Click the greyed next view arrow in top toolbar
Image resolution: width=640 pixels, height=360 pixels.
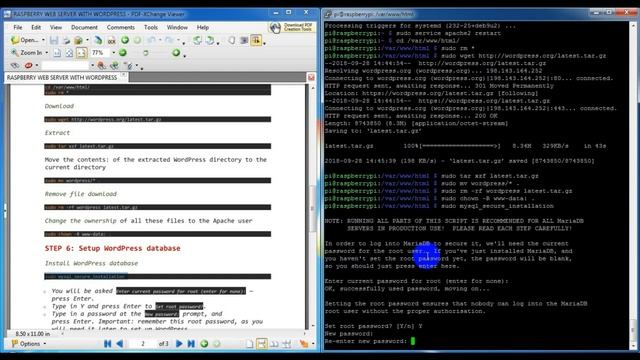[x=138, y=40]
